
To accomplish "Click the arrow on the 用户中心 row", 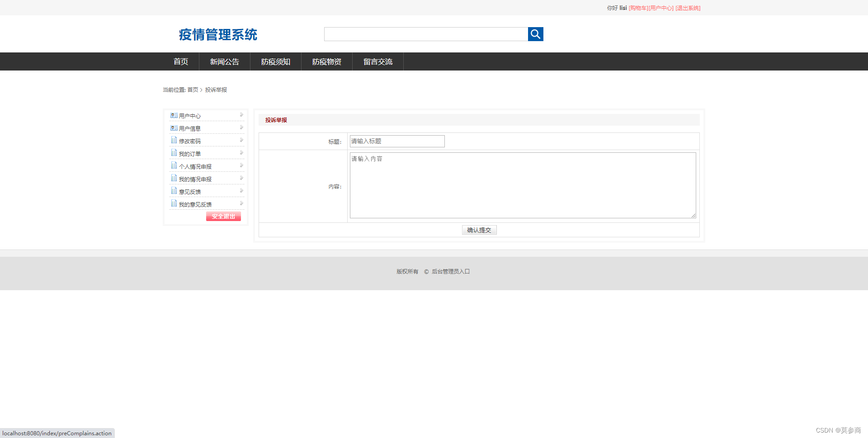I will pos(241,115).
